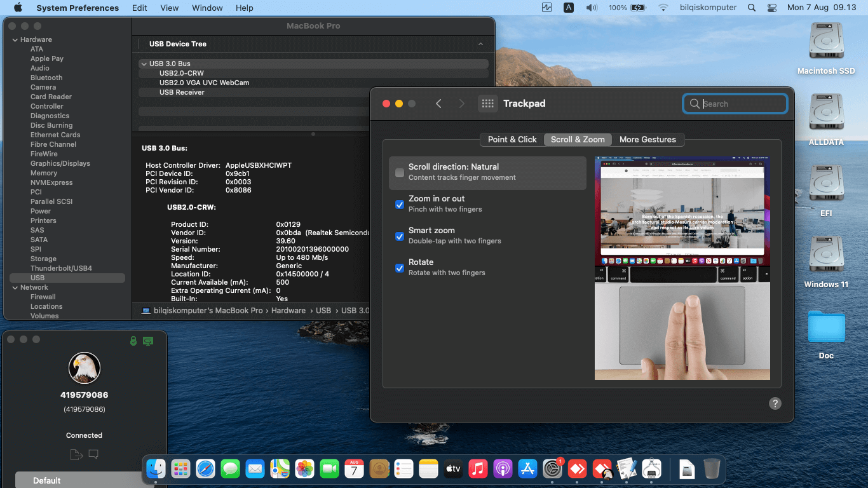This screenshot has height=488, width=868.
Task: Open the App Store in the Dock
Action: click(x=528, y=469)
